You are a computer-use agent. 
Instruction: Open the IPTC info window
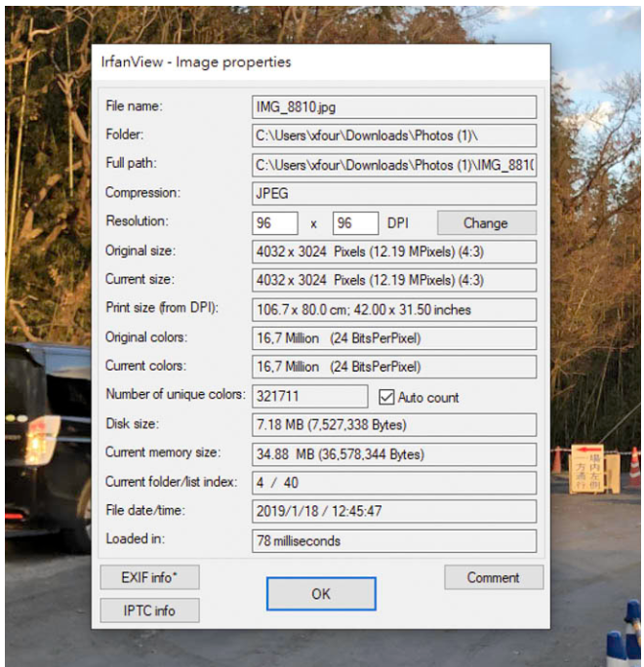coord(149,610)
